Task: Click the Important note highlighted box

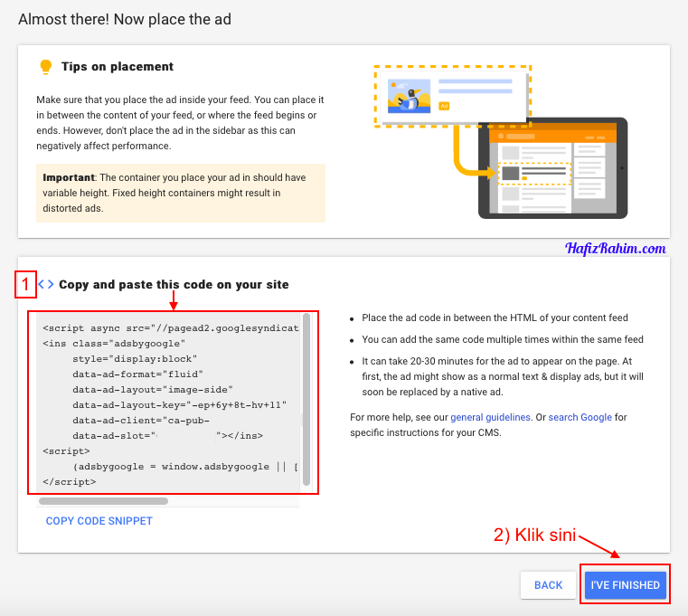Action: [181, 192]
